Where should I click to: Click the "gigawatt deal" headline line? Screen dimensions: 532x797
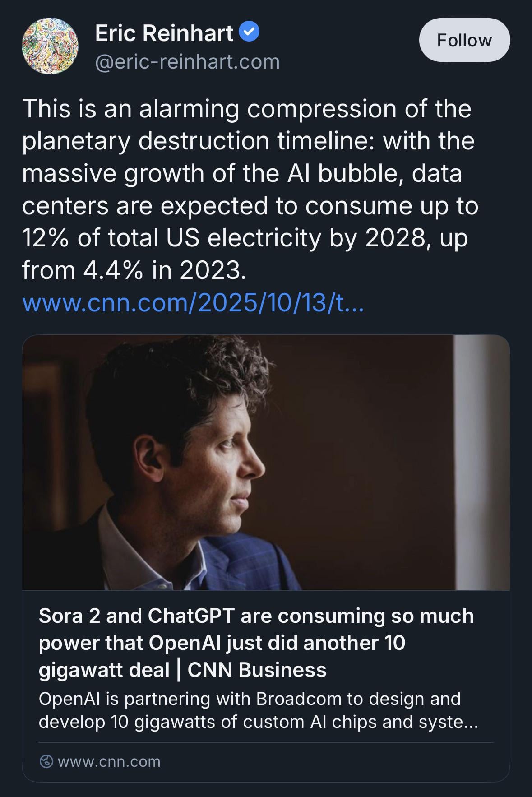(x=104, y=670)
